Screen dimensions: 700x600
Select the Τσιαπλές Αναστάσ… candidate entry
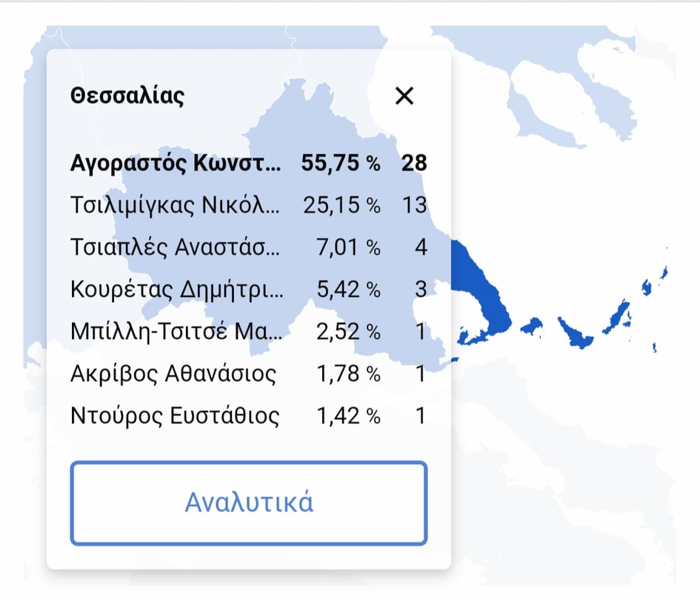pos(249,247)
